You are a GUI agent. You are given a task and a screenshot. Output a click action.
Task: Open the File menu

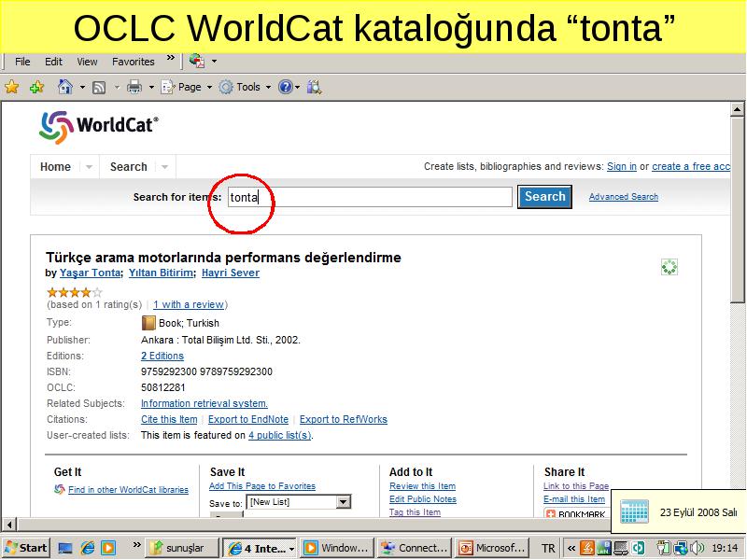coord(22,62)
